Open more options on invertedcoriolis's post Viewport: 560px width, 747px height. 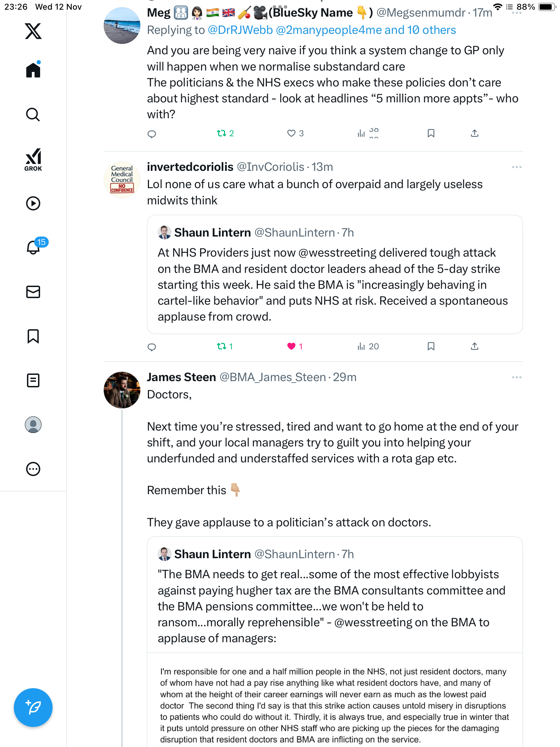click(x=516, y=167)
